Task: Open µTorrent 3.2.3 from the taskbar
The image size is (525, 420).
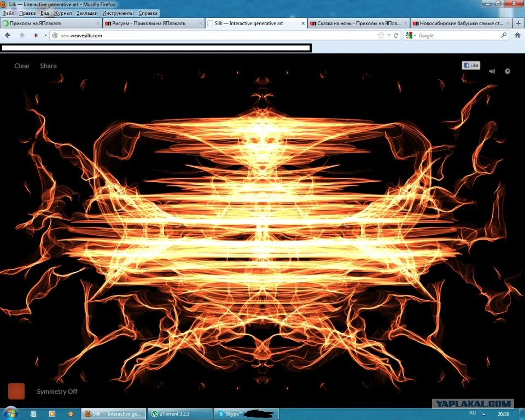Action: pos(181,413)
